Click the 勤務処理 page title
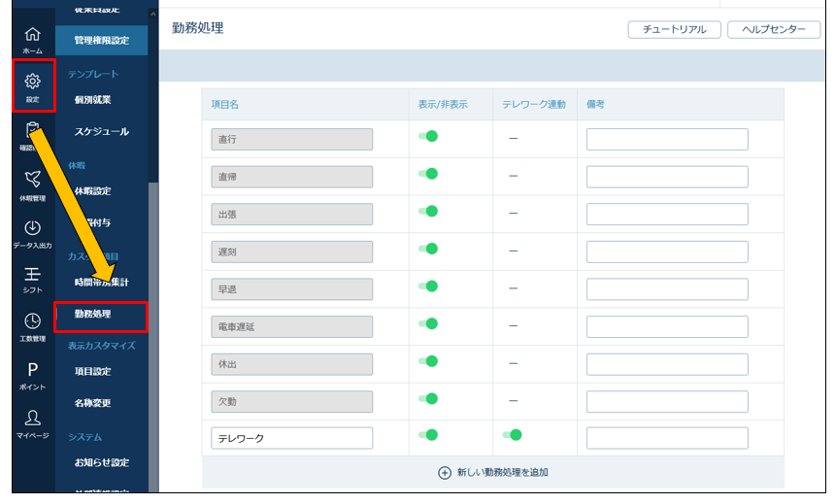 197,28
